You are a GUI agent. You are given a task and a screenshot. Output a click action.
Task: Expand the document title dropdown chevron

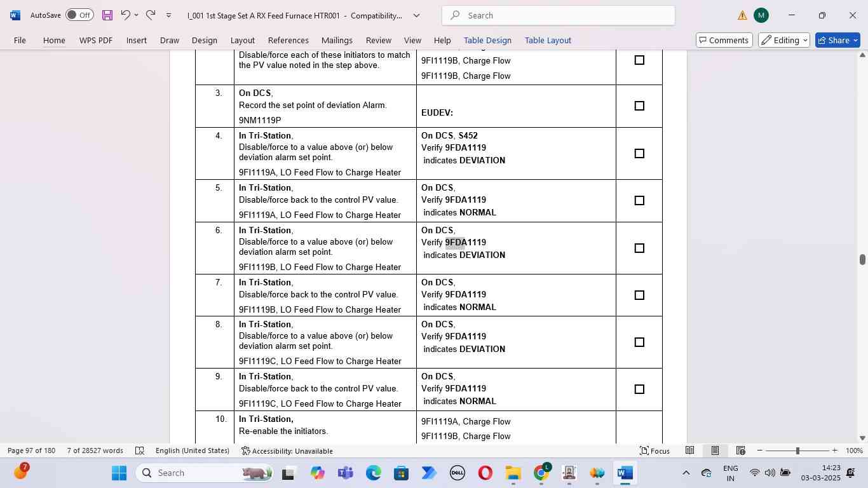click(417, 15)
